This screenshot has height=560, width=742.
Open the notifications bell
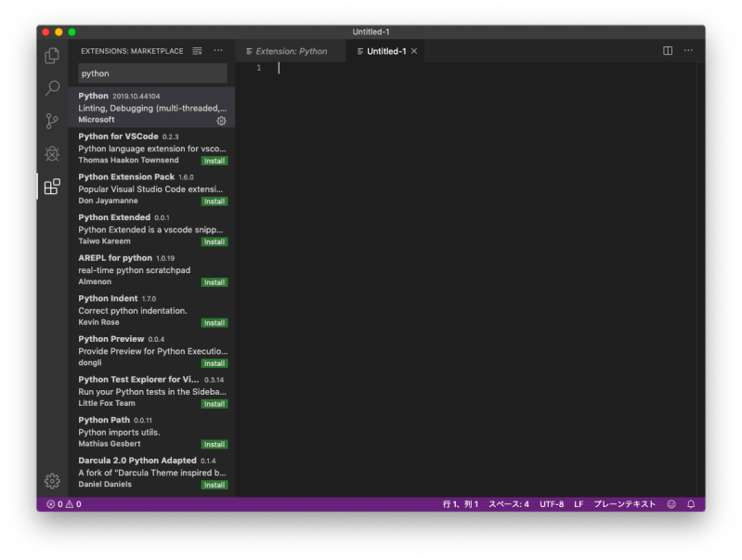tap(691, 504)
